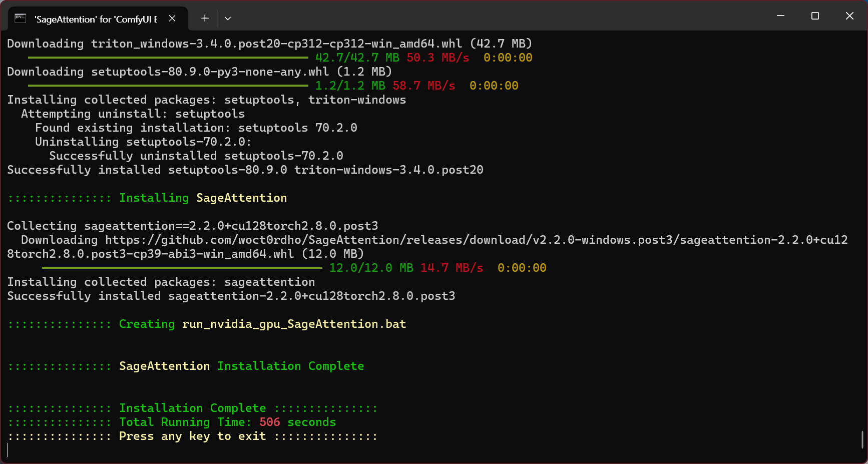This screenshot has height=464, width=868.
Task: Minimize the terminal window
Action: 780,16
